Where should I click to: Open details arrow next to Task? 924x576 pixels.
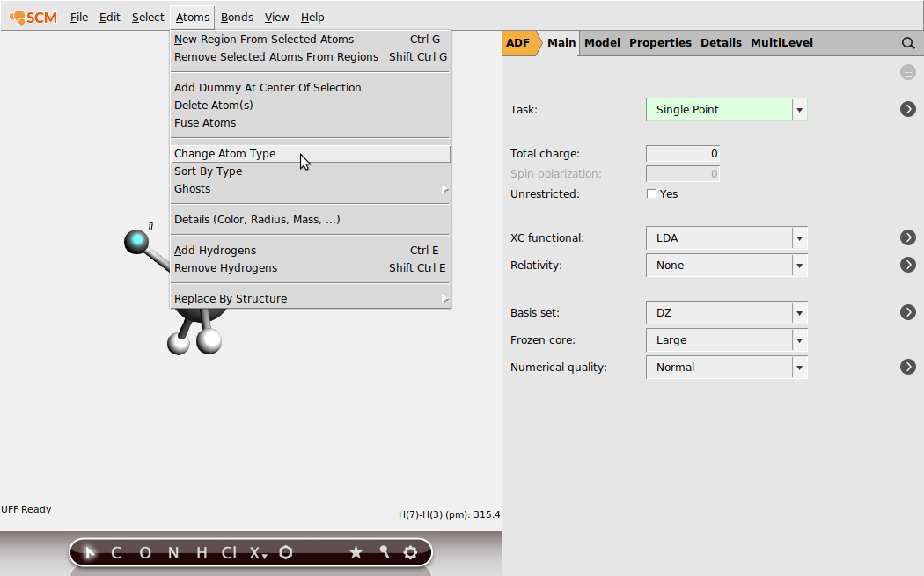908,109
